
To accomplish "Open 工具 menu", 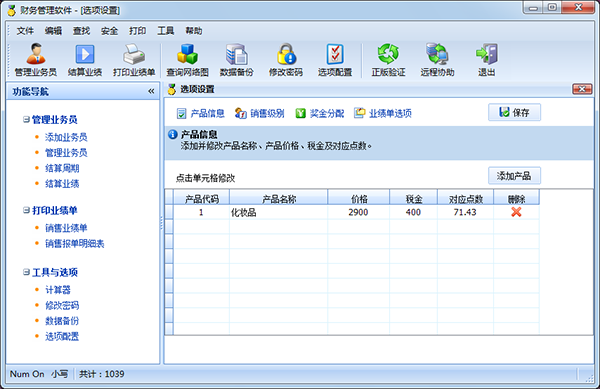I will pos(166,31).
